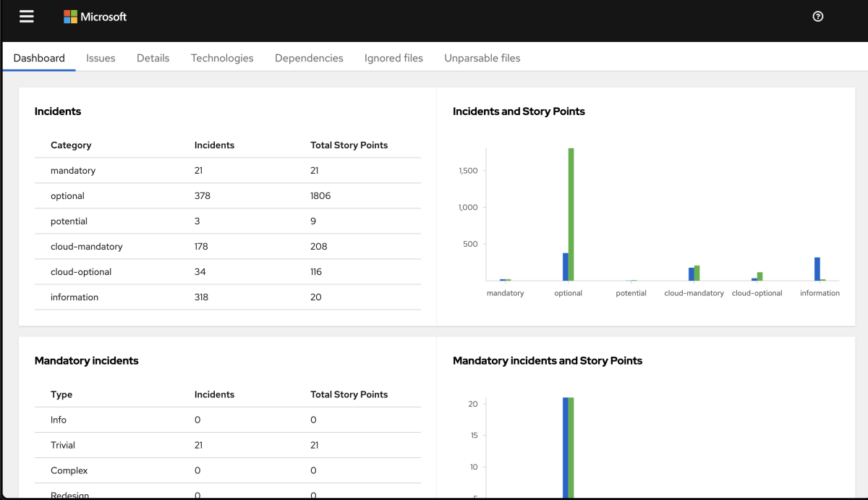Switch to the Issues tab

[x=101, y=58]
